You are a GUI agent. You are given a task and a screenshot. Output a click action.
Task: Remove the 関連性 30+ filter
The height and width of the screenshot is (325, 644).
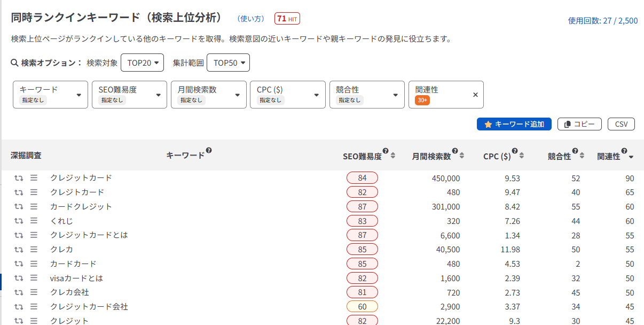pyautogui.click(x=475, y=95)
